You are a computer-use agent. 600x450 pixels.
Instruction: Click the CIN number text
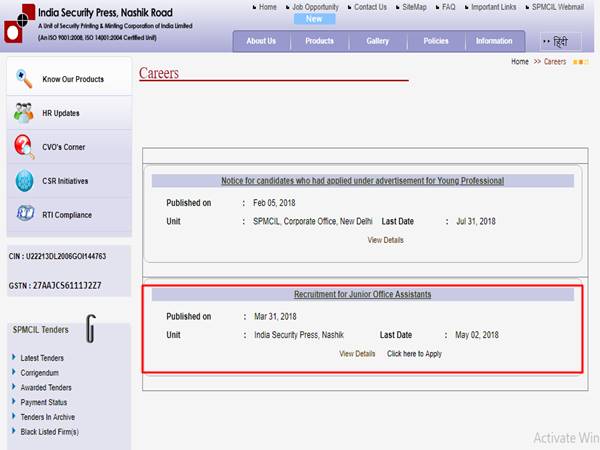(x=57, y=256)
